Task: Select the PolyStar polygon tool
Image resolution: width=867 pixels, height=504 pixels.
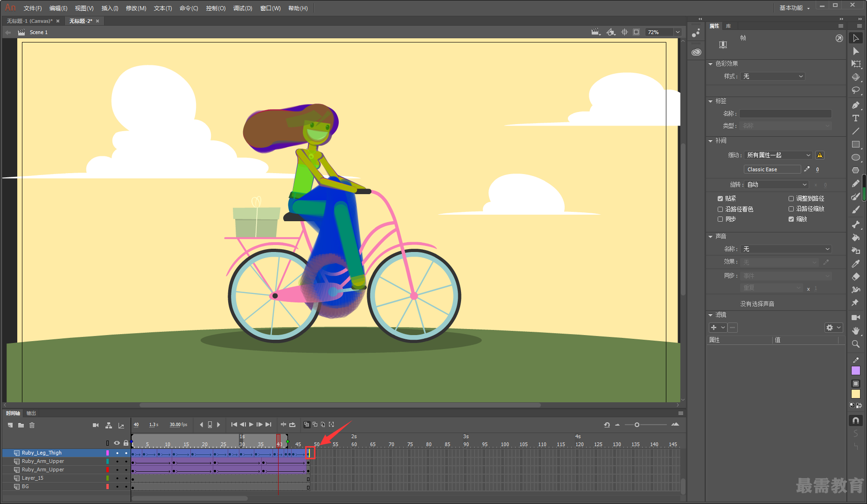Action: [856, 171]
